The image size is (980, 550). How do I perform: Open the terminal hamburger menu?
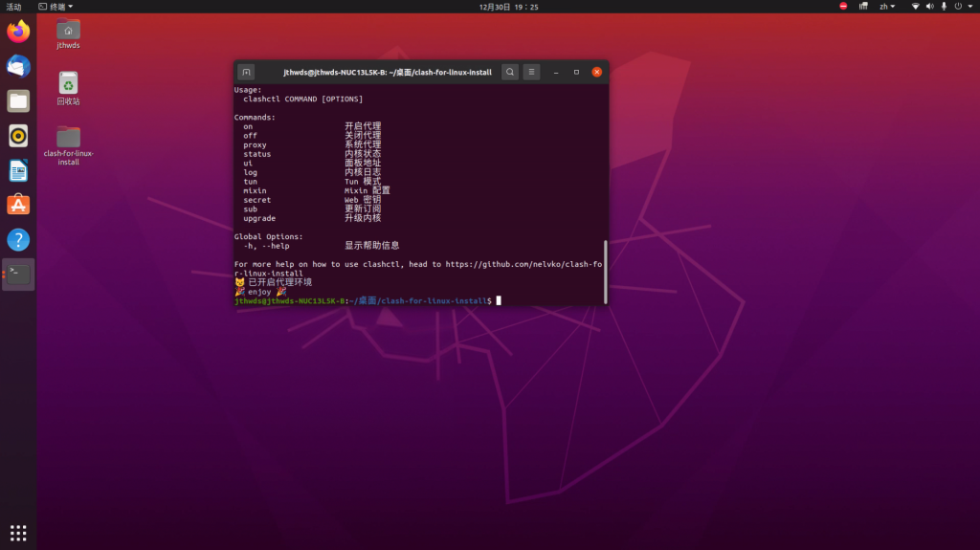531,72
